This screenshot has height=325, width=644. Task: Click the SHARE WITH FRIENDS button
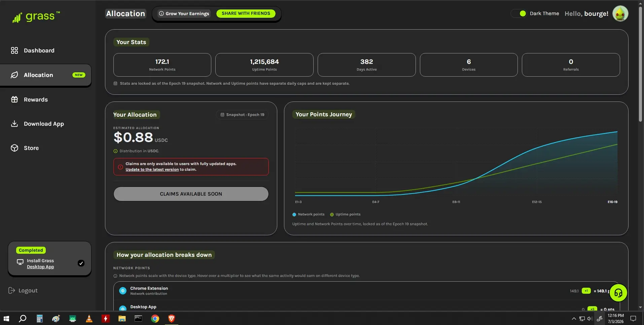click(x=246, y=13)
